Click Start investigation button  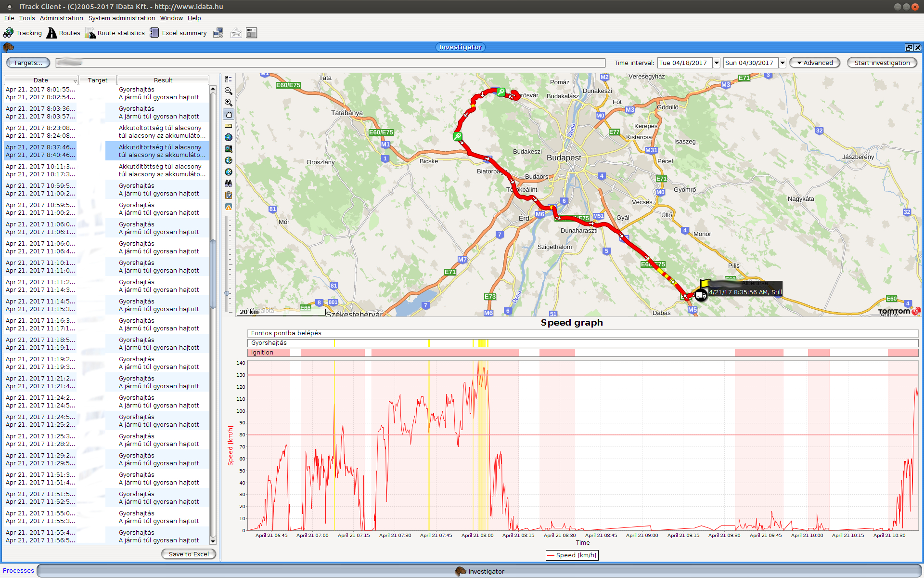882,63
